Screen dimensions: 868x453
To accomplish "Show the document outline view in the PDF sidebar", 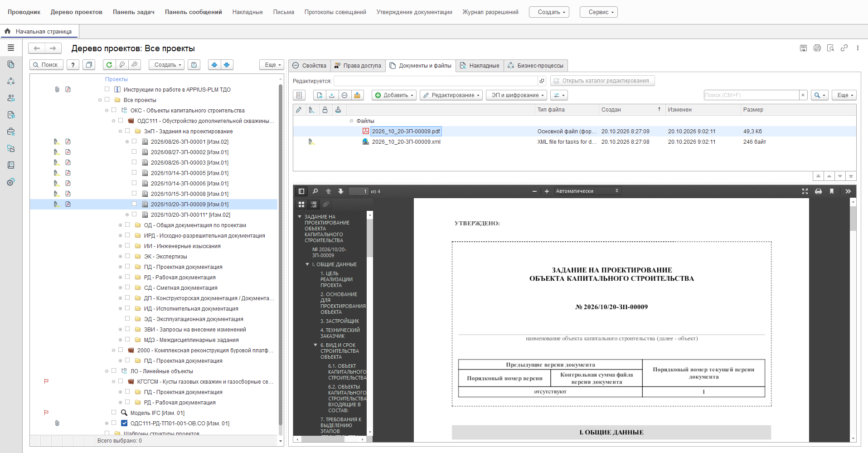I will pyautogui.click(x=314, y=205).
